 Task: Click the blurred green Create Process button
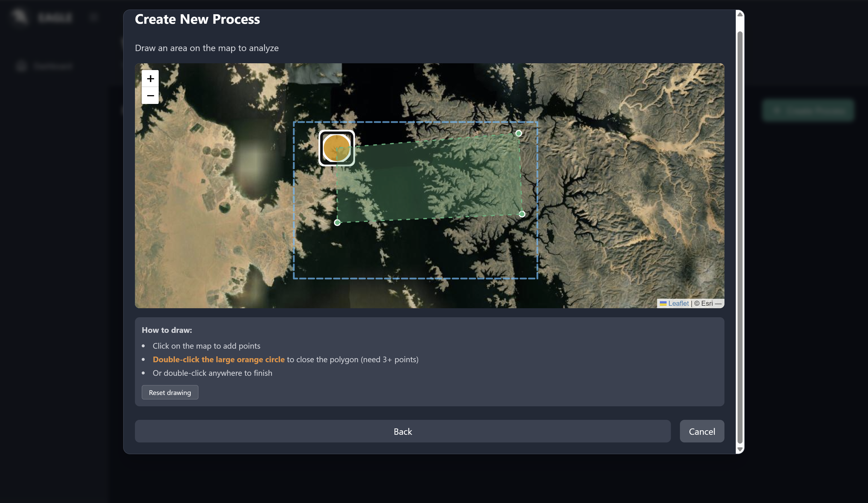point(808,110)
